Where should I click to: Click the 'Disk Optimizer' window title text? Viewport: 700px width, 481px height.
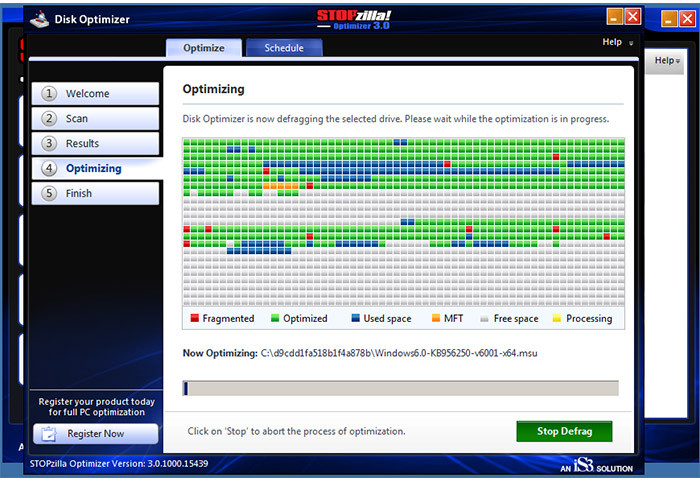[92, 19]
